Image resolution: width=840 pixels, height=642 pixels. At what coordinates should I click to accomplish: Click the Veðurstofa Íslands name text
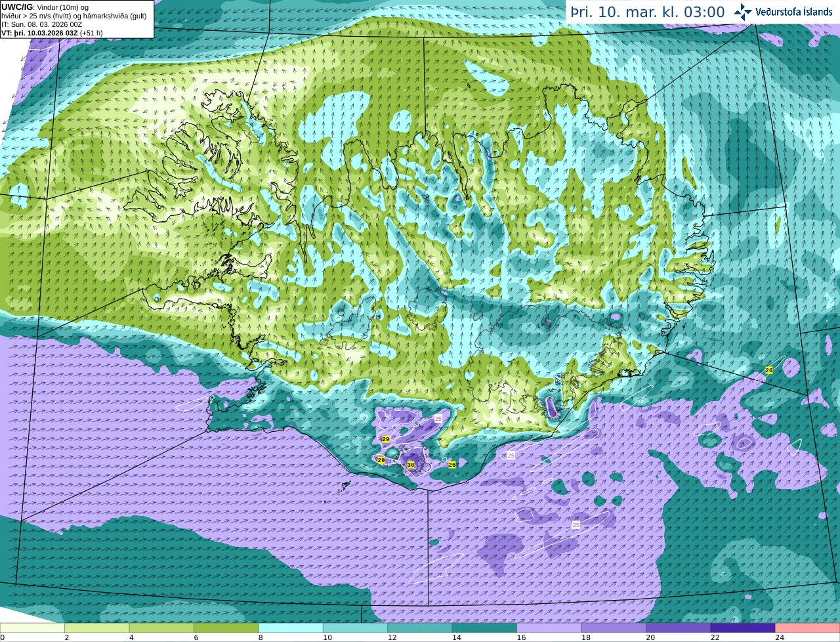tap(794, 12)
